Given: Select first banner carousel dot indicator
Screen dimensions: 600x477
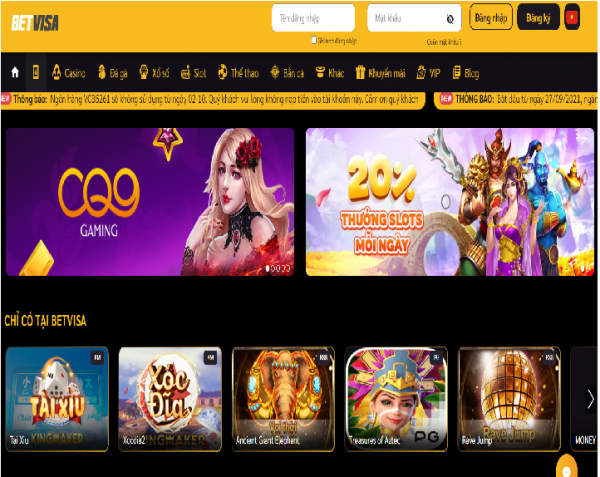Looking at the screenshot, I should coord(268,269).
